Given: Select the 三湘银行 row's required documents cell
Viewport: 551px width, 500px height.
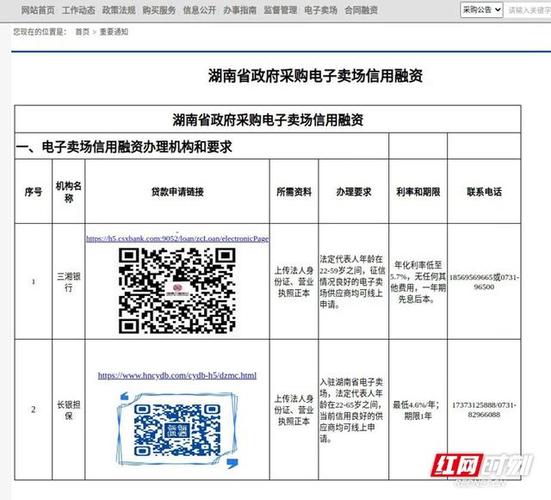Looking at the screenshot, I should tap(294, 282).
